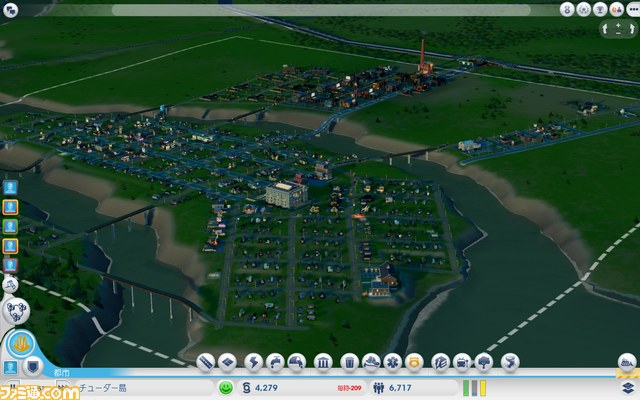Rotate camera left with curved arrow
The height and width of the screenshot is (400, 640).
[605, 29]
